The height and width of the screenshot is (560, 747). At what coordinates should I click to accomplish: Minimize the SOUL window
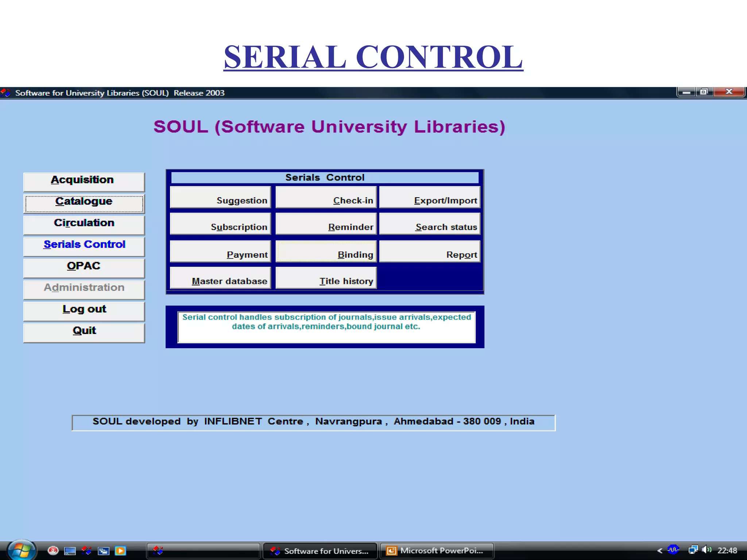(x=686, y=92)
